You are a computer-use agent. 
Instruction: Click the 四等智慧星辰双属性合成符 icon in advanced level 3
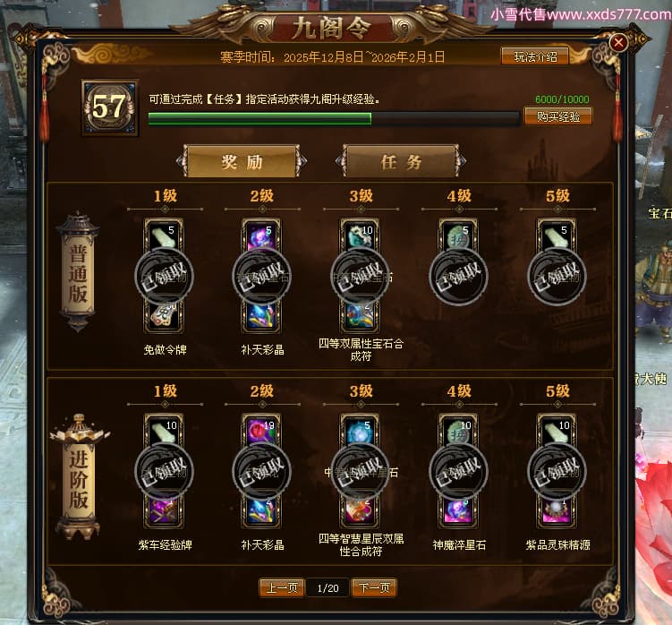(x=360, y=511)
